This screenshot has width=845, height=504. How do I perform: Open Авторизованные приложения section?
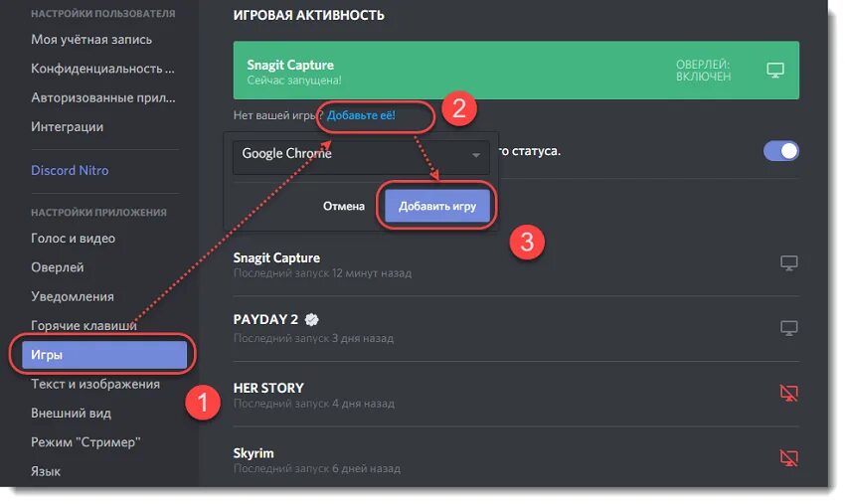point(103,97)
